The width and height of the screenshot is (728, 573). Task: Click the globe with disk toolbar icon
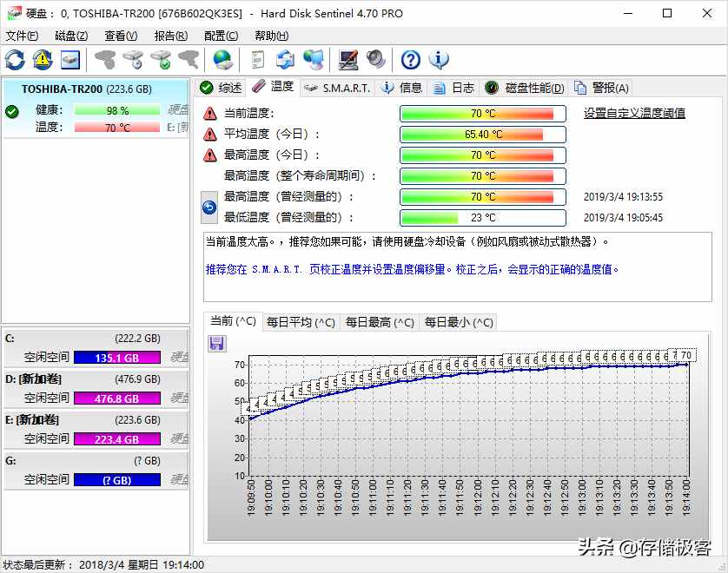[223, 60]
